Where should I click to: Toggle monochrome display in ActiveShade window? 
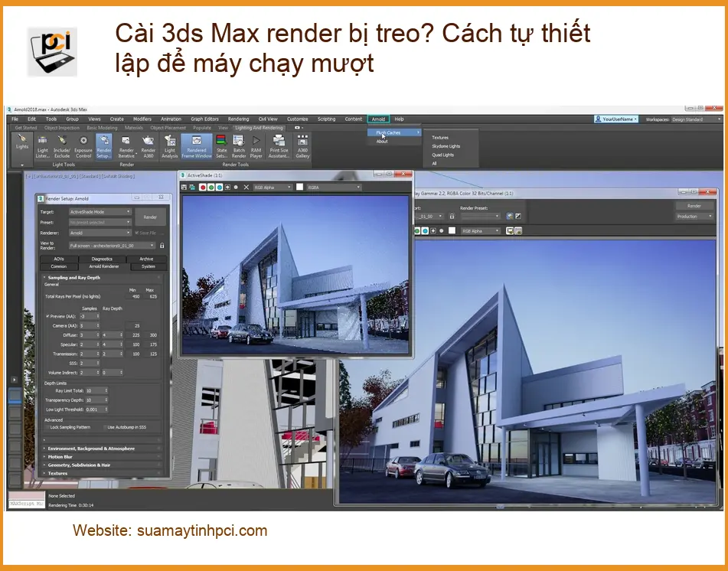click(x=236, y=187)
